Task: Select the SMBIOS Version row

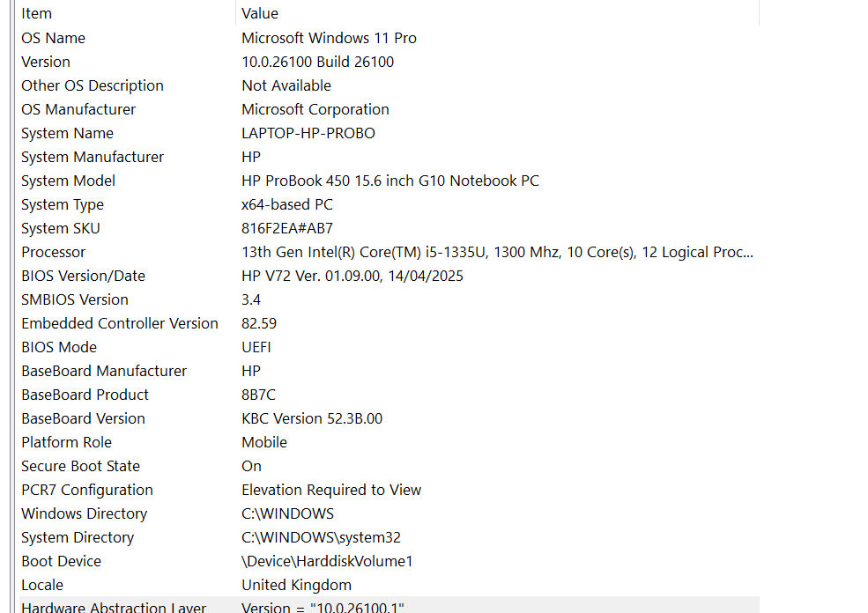Action: [x=389, y=299]
